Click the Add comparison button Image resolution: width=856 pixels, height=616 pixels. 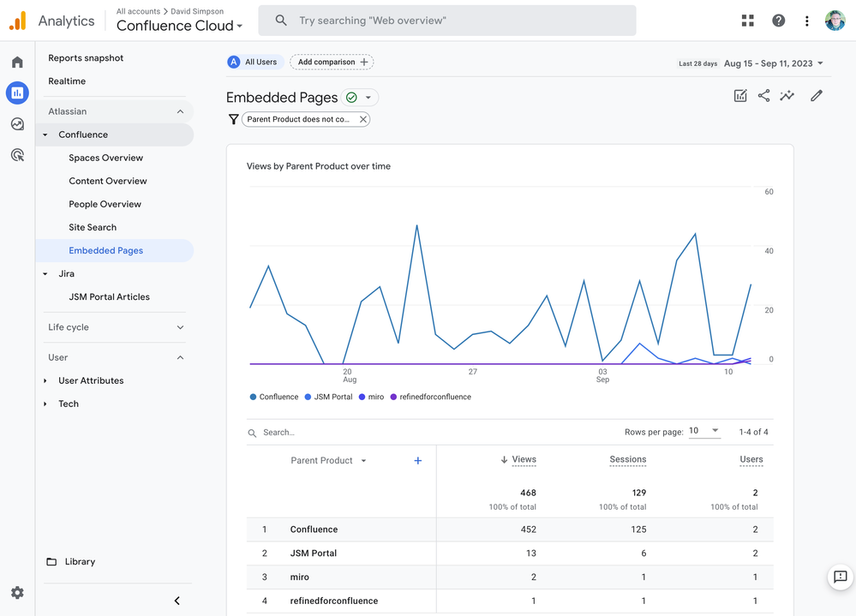(332, 63)
